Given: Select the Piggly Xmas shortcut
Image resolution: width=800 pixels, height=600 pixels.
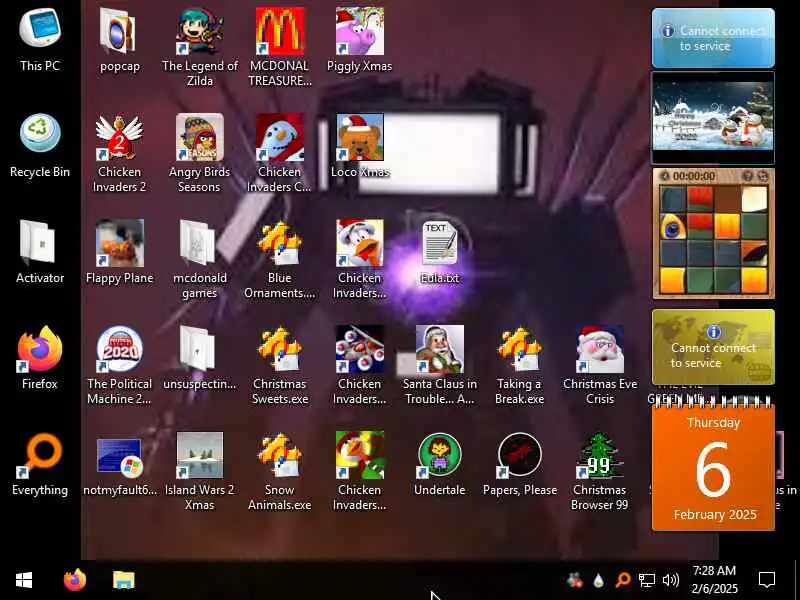Looking at the screenshot, I should pyautogui.click(x=360, y=39).
